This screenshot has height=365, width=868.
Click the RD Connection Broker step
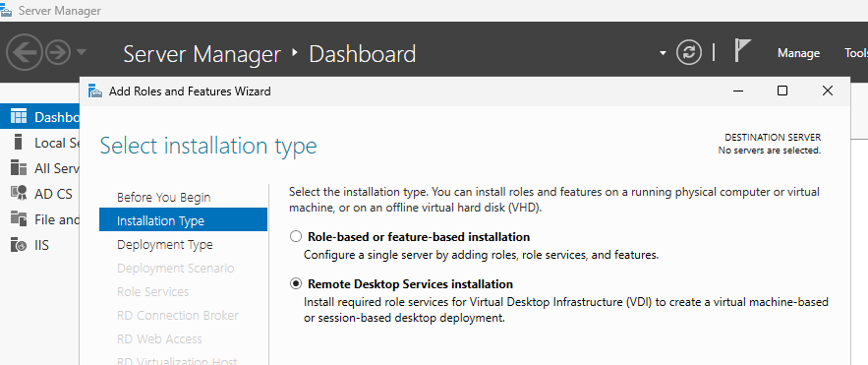pyautogui.click(x=178, y=315)
